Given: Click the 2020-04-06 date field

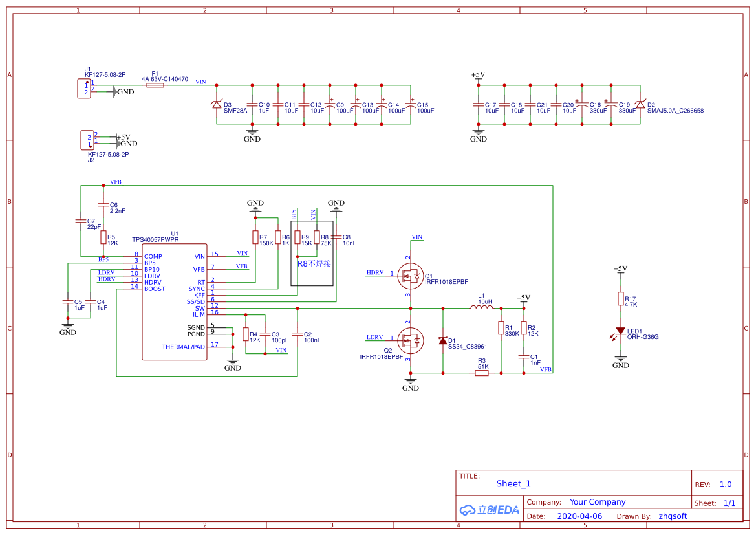Looking at the screenshot, I should pyautogui.click(x=579, y=516).
